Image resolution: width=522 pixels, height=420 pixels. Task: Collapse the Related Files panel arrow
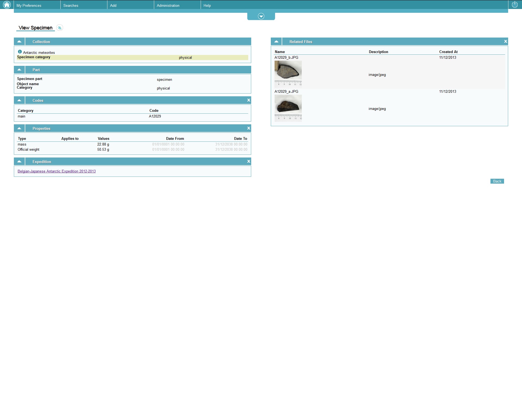(x=276, y=42)
